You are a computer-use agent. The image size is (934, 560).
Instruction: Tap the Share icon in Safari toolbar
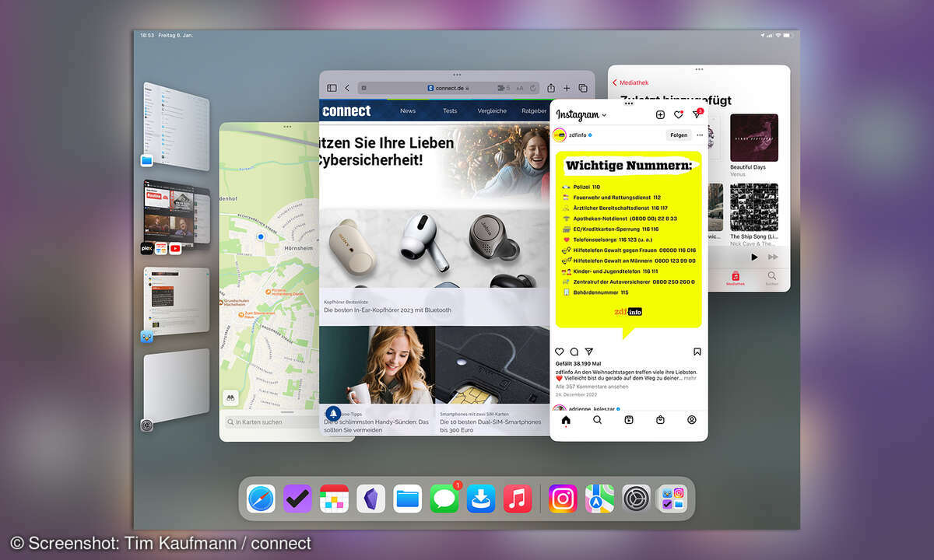551,88
